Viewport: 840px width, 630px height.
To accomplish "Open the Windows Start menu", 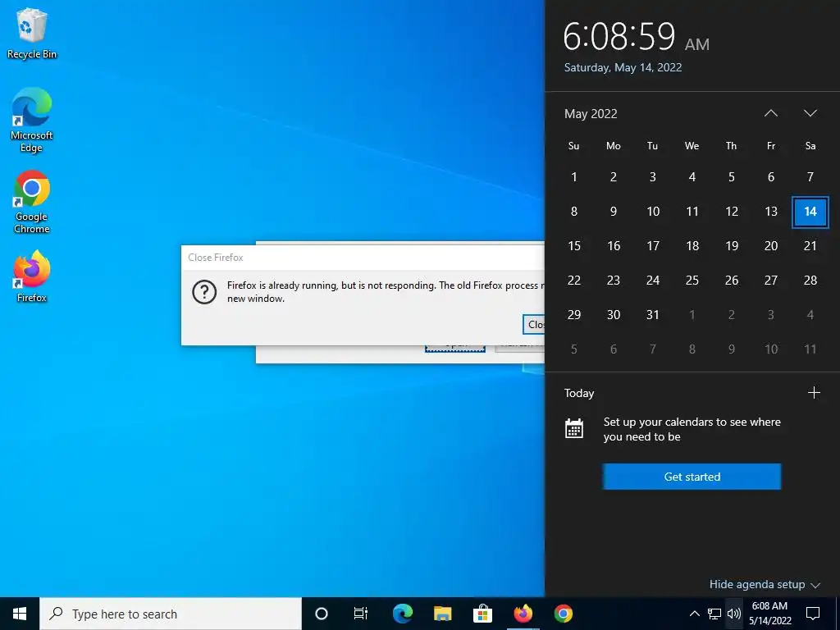I will [20, 614].
